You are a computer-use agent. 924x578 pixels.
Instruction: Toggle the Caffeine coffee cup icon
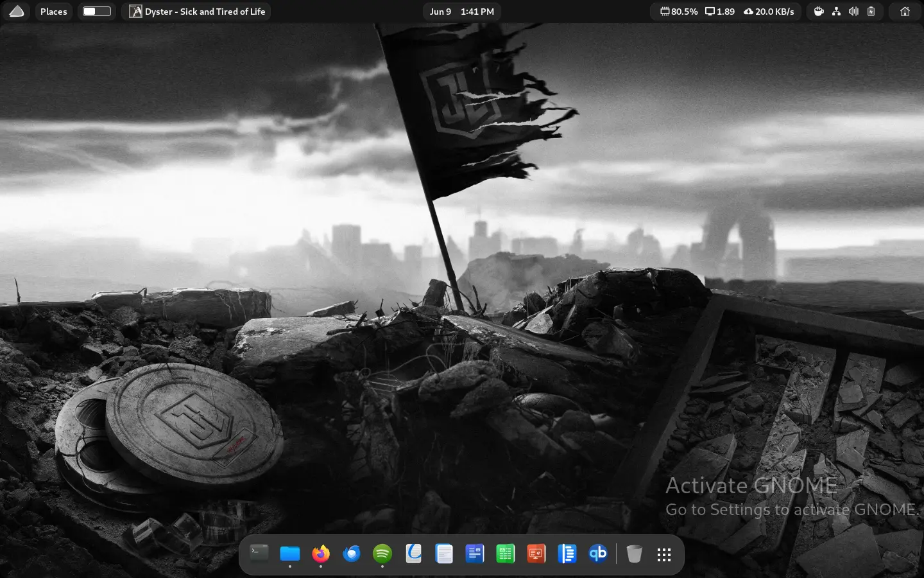[x=819, y=12]
